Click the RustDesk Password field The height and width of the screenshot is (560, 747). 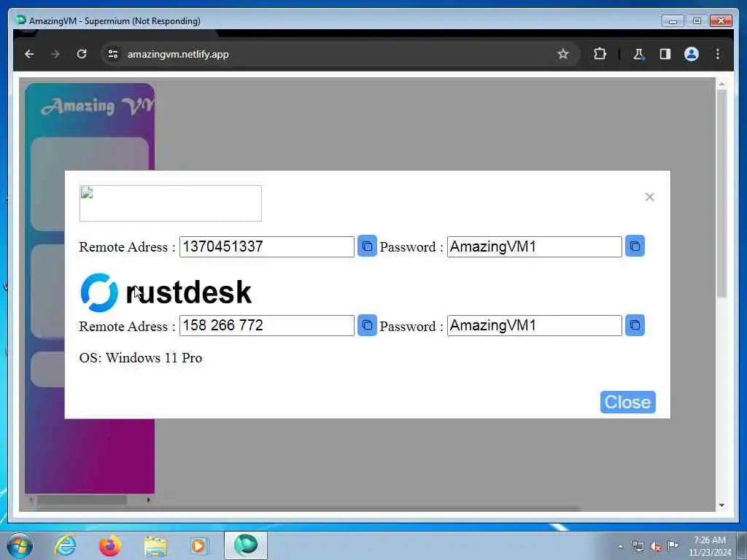click(535, 326)
